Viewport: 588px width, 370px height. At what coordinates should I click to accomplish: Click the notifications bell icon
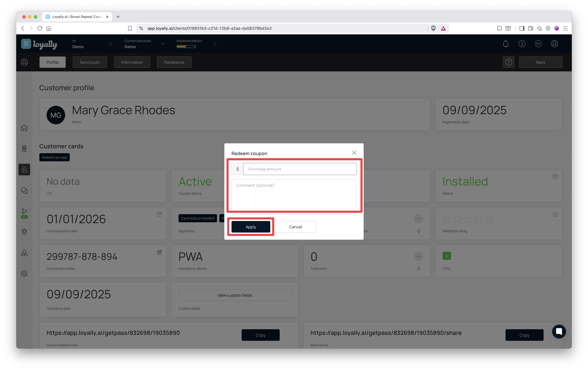point(506,44)
